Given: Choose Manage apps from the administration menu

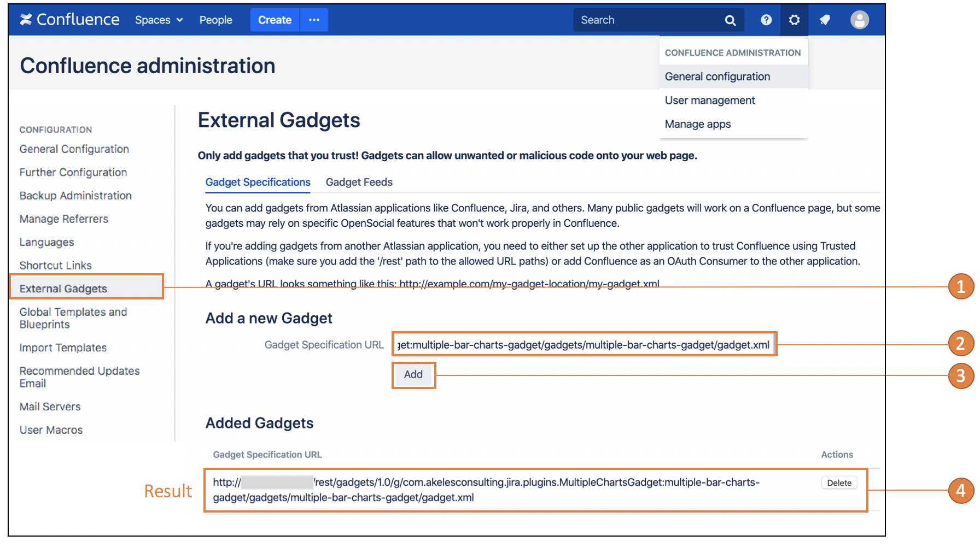Looking at the screenshot, I should coord(697,124).
